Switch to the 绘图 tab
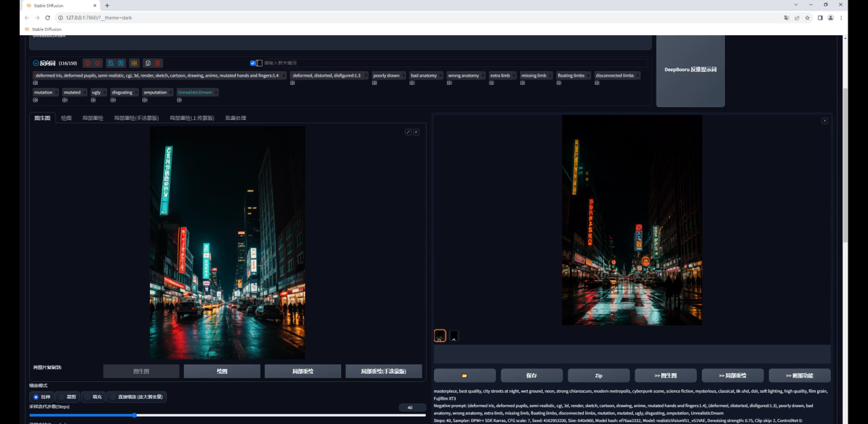 pyautogui.click(x=66, y=118)
